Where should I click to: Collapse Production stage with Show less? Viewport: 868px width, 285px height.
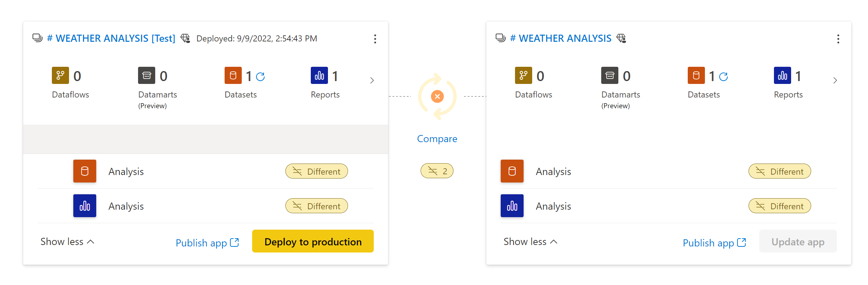pyautogui.click(x=530, y=242)
